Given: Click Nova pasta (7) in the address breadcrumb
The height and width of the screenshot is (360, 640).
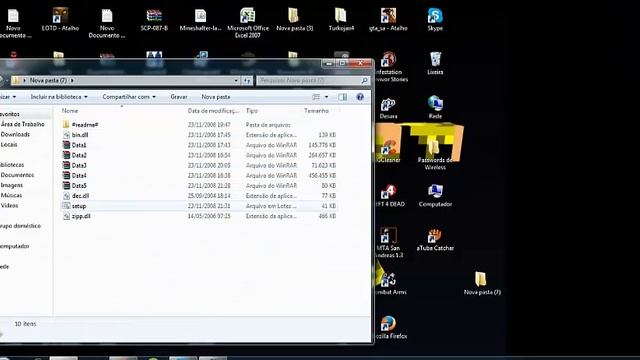Looking at the screenshot, I should pyautogui.click(x=48, y=80).
